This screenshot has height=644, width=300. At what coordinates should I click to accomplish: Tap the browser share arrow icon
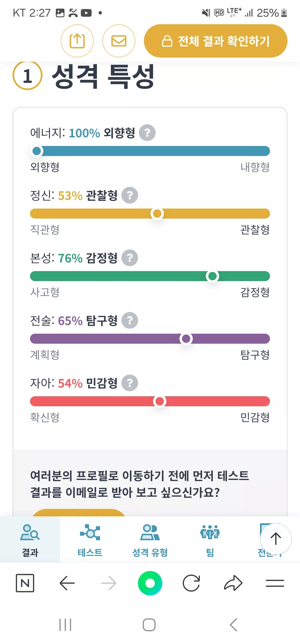(233, 583)
